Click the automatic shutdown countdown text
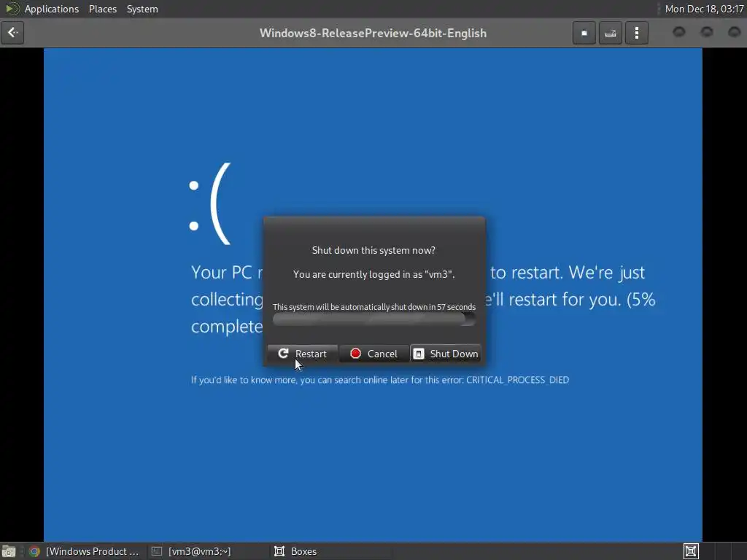 [374, 307]
